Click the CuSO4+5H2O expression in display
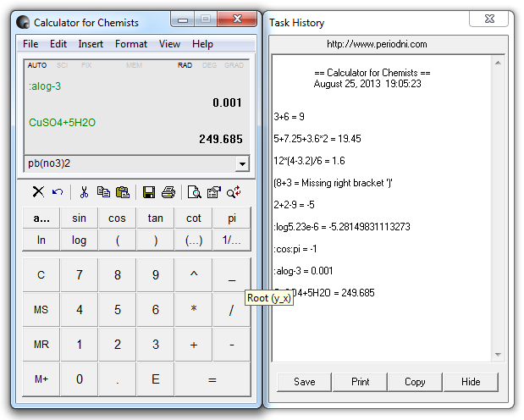Viewport: 524px width, 420px height. coord(62,123)
